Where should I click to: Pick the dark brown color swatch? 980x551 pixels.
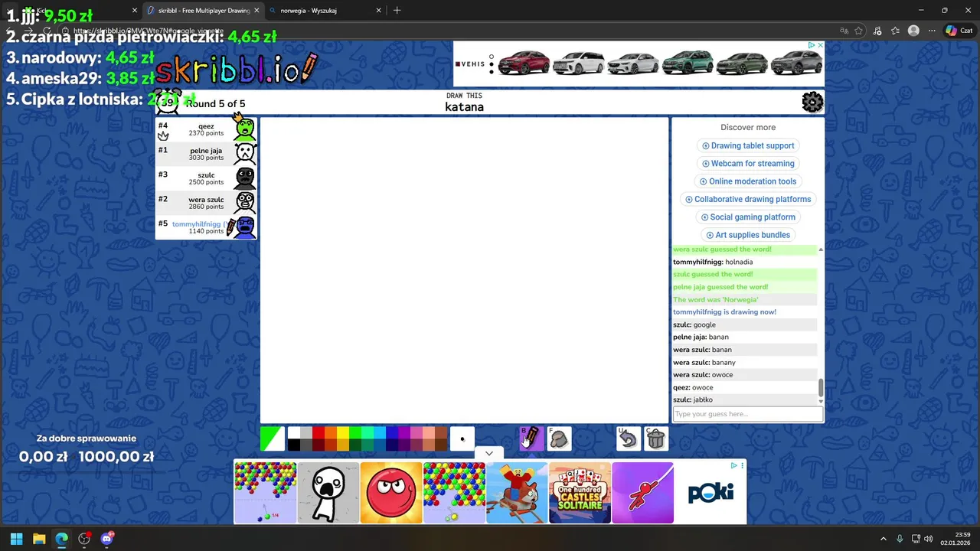(441, 445)
